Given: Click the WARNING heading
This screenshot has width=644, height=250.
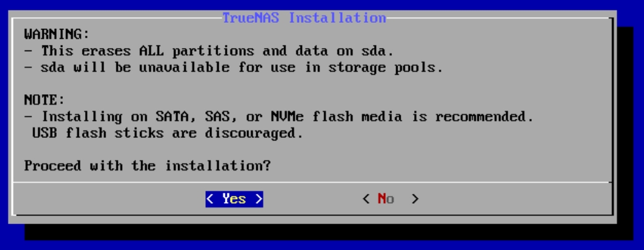Looking at the screenshot, I should coord(57,34).
